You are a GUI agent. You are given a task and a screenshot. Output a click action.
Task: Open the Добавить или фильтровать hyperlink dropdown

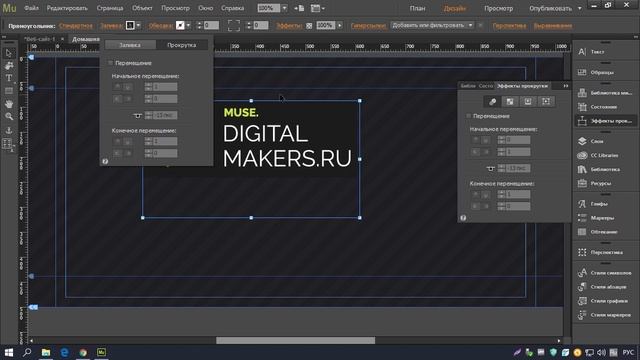433,25
